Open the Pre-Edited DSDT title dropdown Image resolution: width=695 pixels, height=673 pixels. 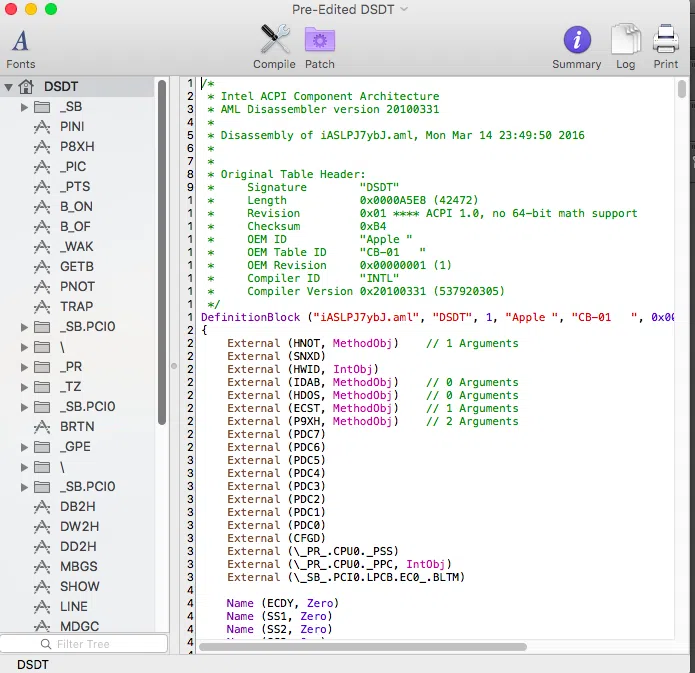pos(349,9)
